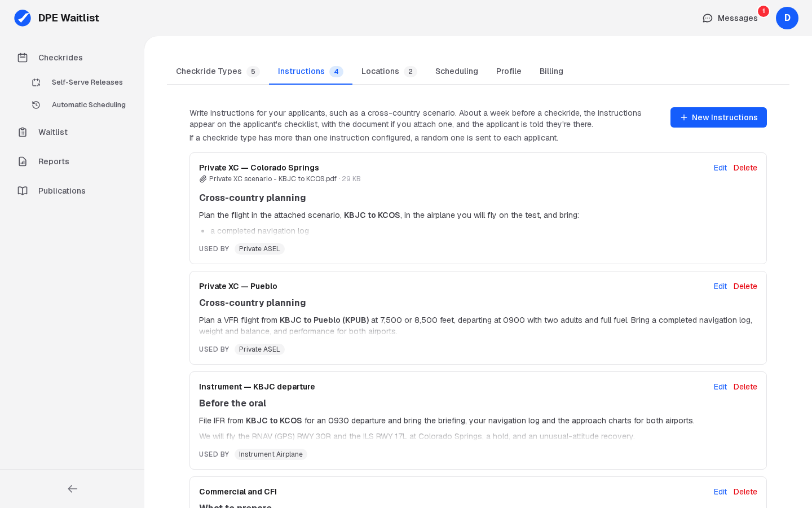Edit Private XC — Colorado Springs instruction
Image resolution: width=812 pixels, height=508 pixels.
coord(720,168)
